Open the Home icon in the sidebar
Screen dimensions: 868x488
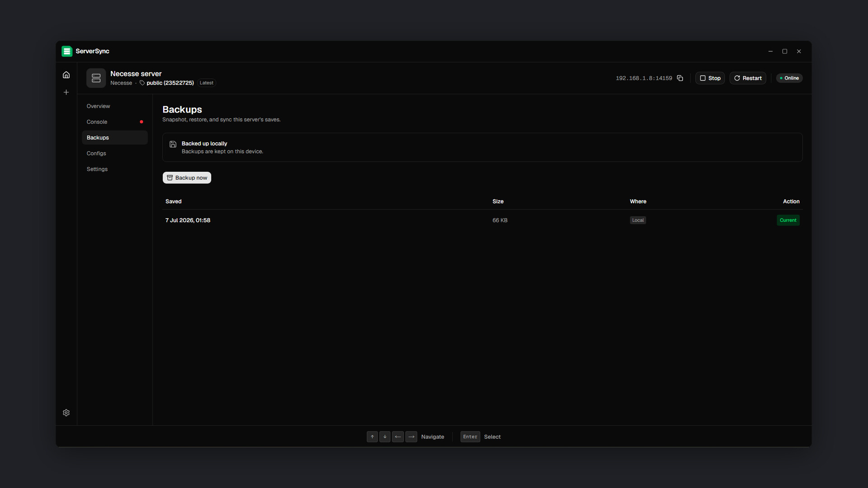(66, 75)
